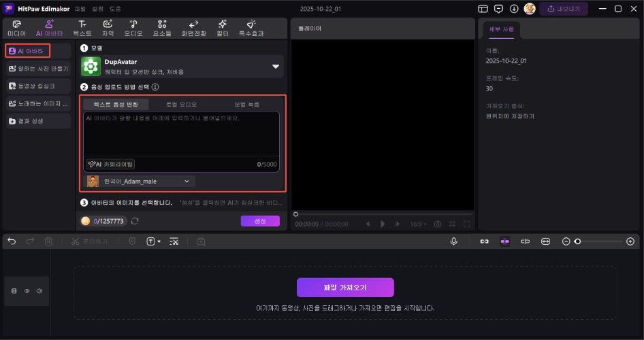Toggle the clip split-align icon
The image size is (644, 340).
coord(525,241)
